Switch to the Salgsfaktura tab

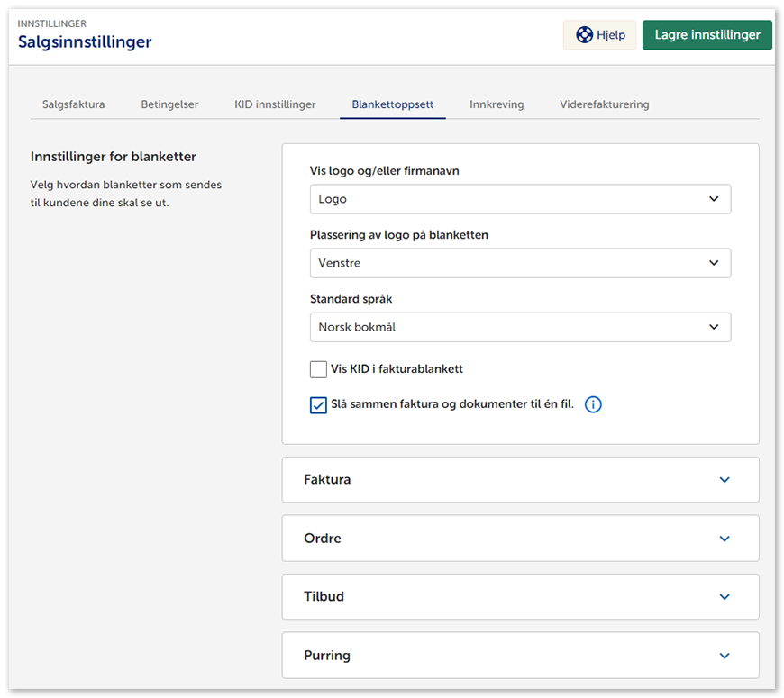pos(73,104)
